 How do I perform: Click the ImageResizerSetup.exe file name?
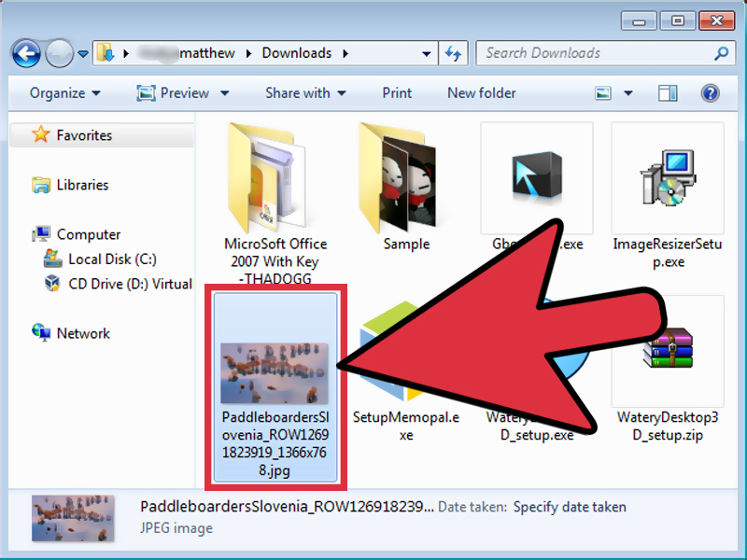tap(668, 253)
